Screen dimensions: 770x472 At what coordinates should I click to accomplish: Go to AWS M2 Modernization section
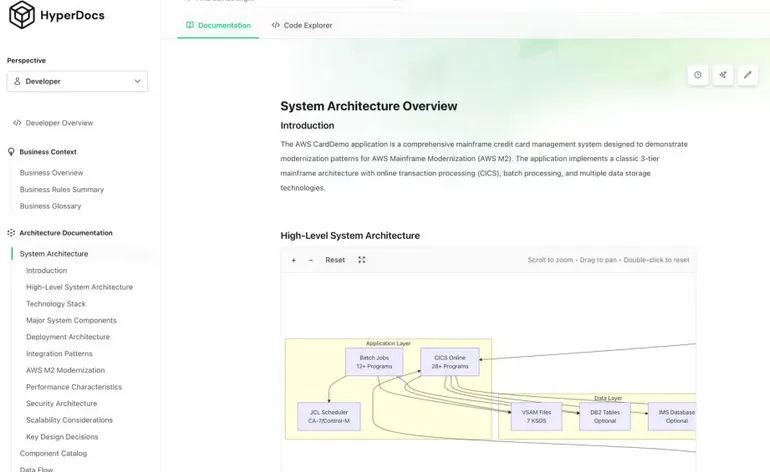point(65,370)
